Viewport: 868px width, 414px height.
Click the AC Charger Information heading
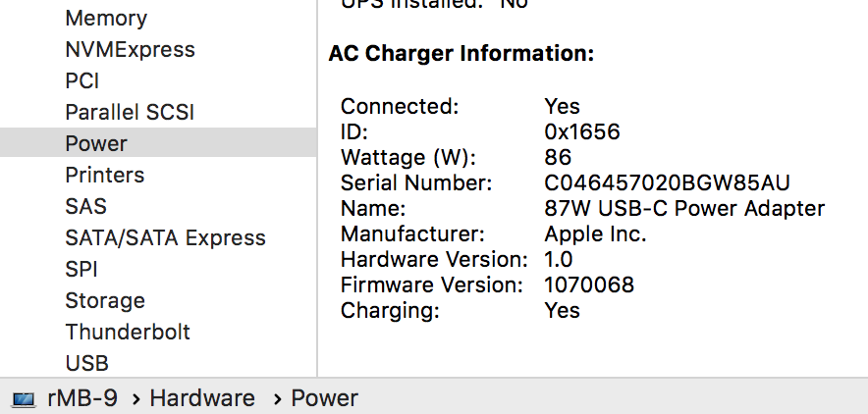[x=461, y=54]
